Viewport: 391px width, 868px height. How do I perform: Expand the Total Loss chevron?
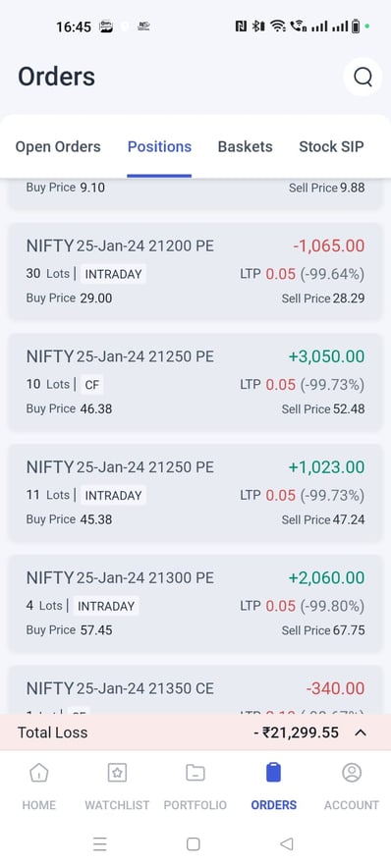[x=361, y=732]
